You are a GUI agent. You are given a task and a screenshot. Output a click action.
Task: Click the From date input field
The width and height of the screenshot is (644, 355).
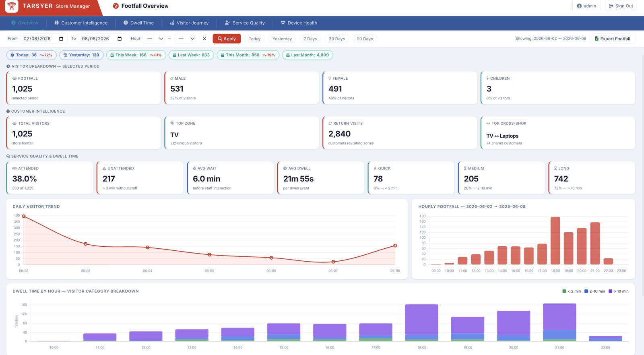pyautogui.click(x=43, y=39)
